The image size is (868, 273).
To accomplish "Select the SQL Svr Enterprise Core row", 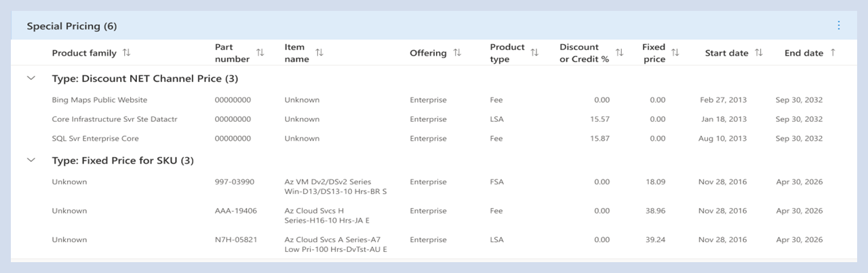I will 96,138.
